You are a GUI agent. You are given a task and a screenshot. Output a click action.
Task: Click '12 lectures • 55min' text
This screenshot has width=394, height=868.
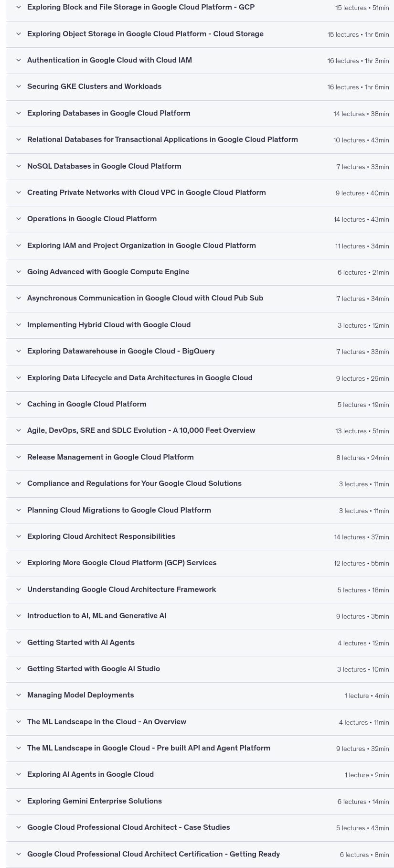362,563
